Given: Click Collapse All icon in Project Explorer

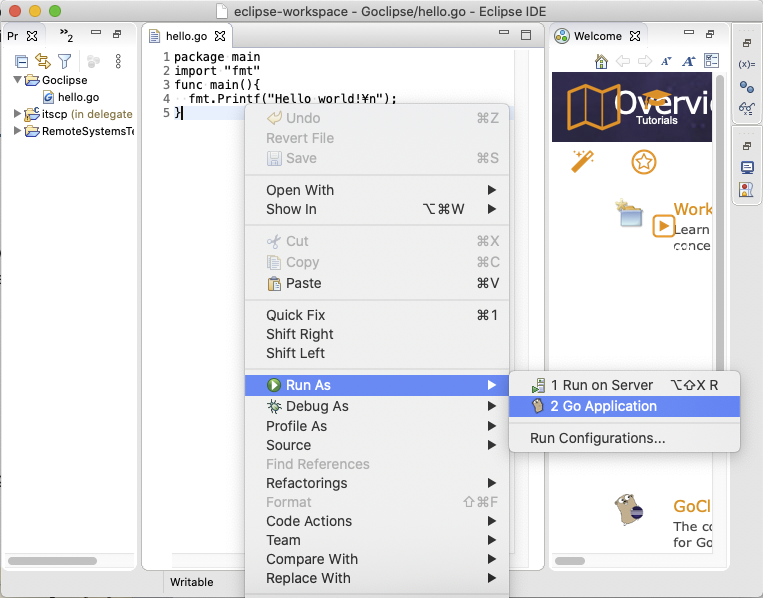Looking at the screenshot, I should click(x=21, y=61).
